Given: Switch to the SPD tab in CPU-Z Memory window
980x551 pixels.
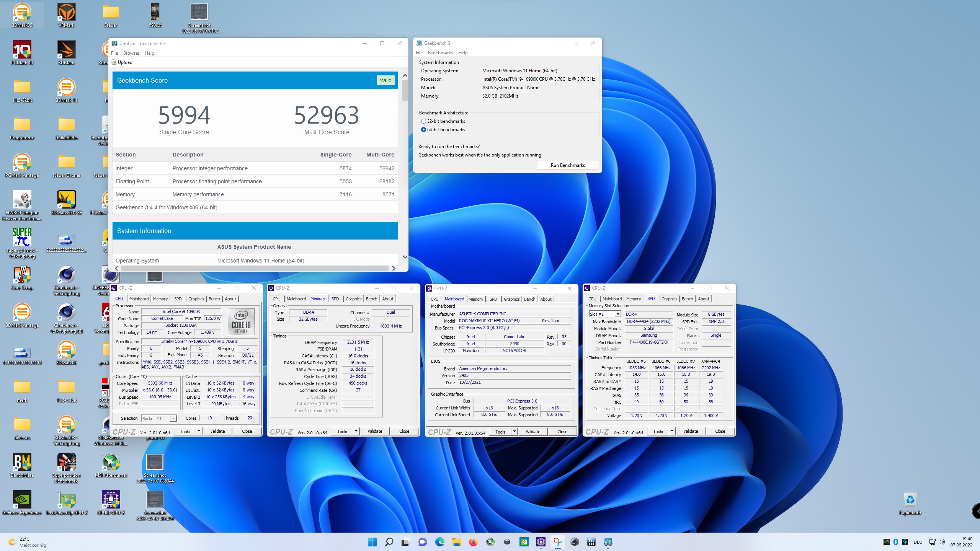Looking at the screenshot, I should [335, 299].
